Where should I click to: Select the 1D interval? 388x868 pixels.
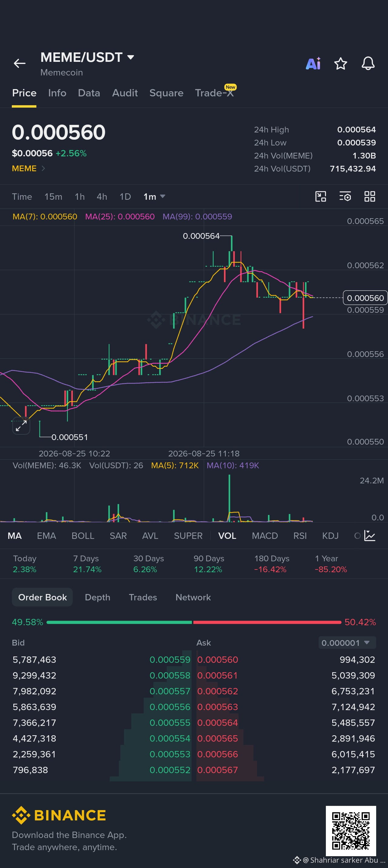[x=125, y=196]
